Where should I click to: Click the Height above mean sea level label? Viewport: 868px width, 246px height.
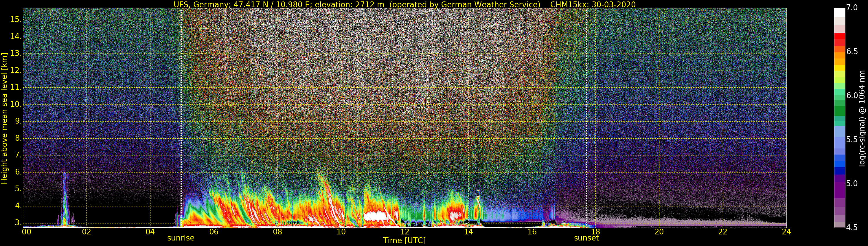(4, 118)
